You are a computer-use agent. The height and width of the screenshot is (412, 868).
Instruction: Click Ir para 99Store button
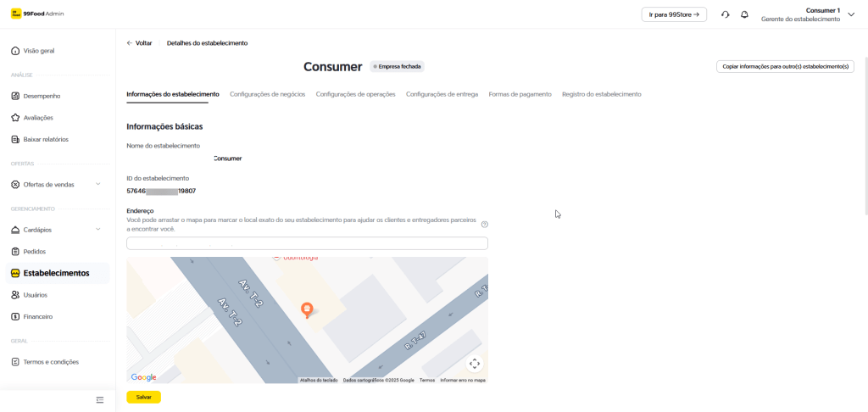click(674, 14)
